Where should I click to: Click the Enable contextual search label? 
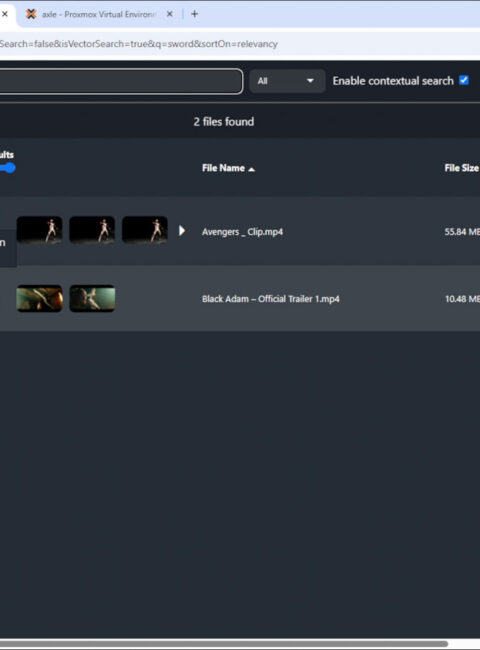click(x=393, y=81)
